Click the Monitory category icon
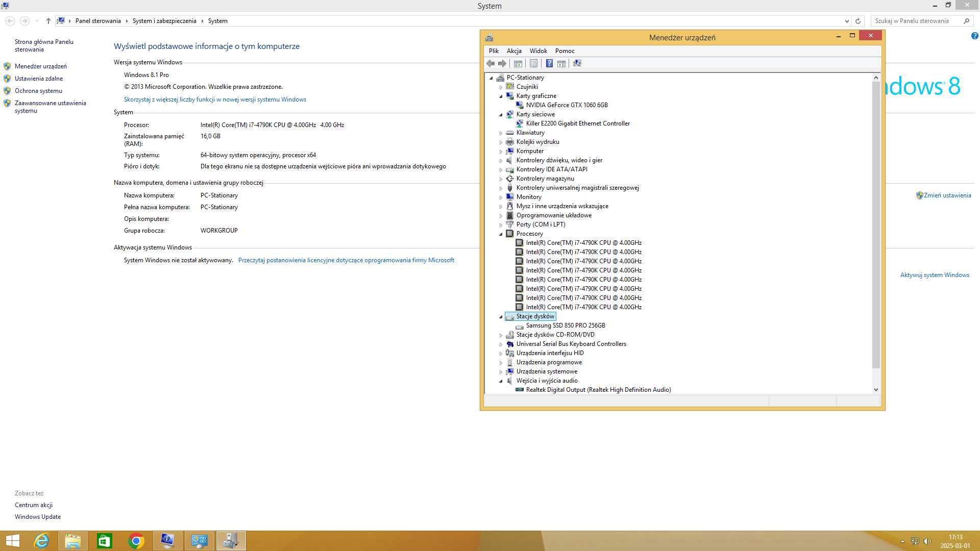Image resolution: width=980 pixels, height=551 pixels. pyautogui.click(x=510, y=197)
